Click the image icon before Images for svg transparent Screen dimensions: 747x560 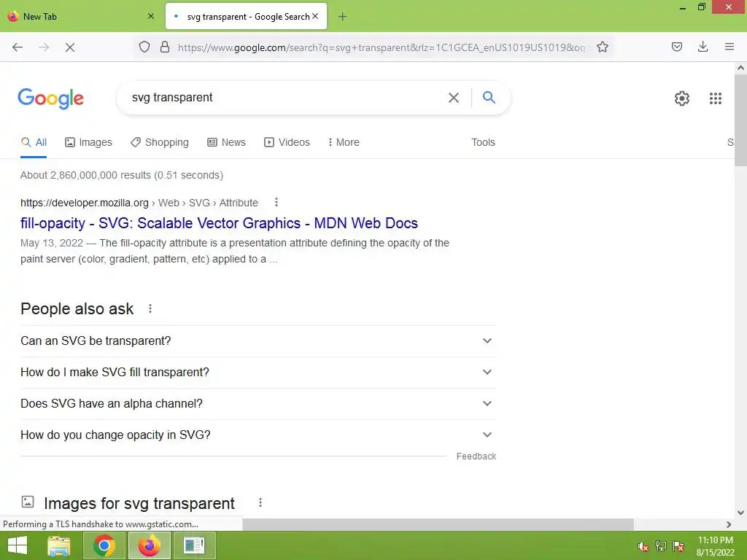(28, 502)
